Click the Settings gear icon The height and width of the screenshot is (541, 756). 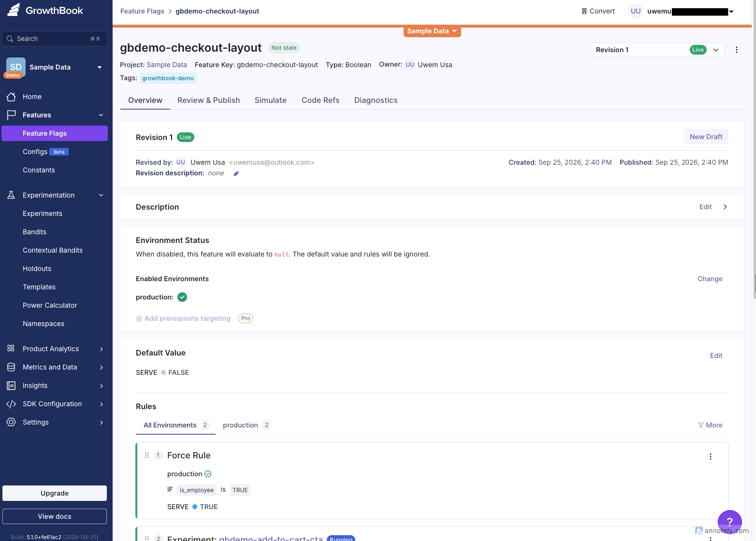(11, 422)
